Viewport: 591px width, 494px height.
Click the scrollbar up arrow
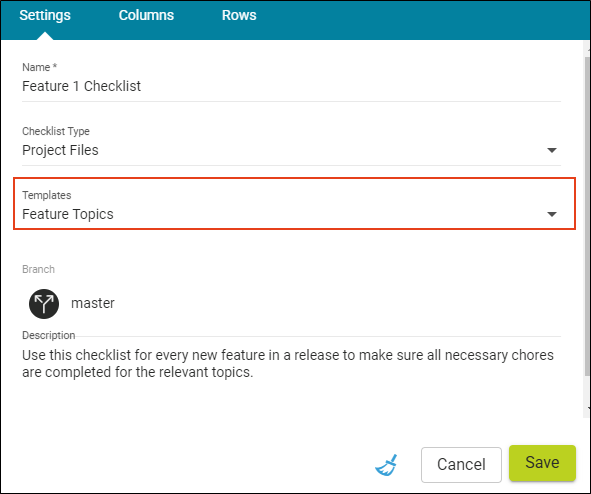(588, 49)
